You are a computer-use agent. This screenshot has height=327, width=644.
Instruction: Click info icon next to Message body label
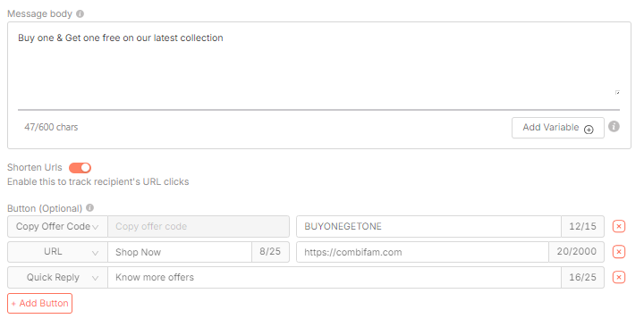point(80,14)
